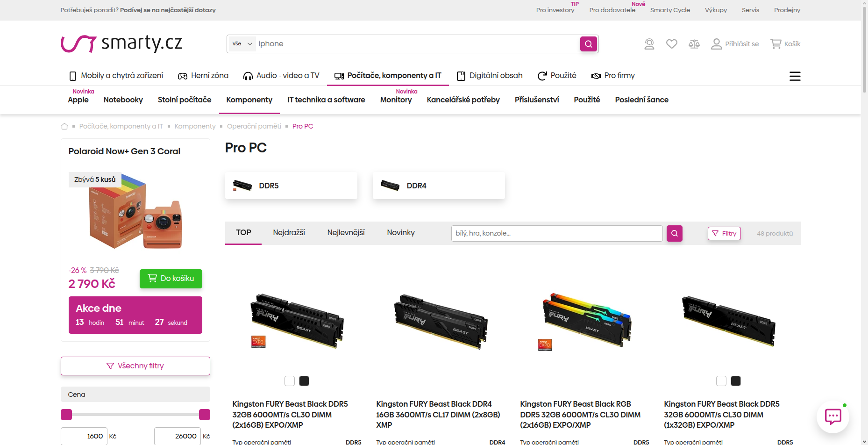Open the favorites heart icon

(672, 44)
